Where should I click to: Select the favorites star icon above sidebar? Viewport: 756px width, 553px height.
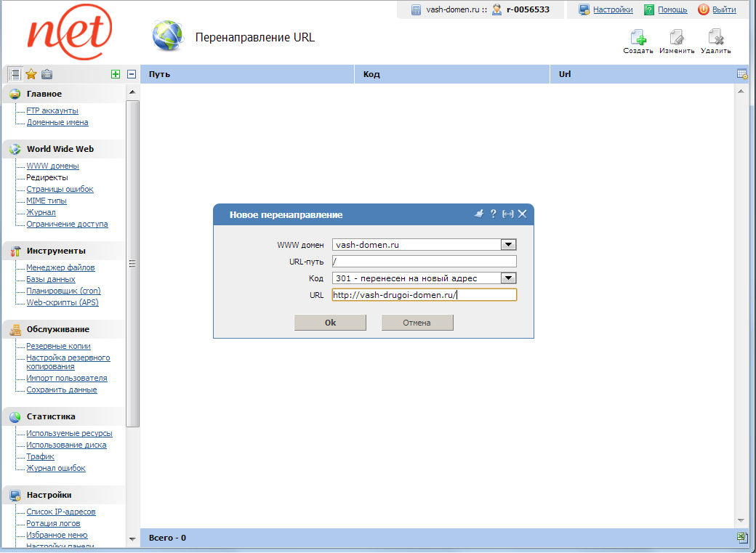[30, 73]
